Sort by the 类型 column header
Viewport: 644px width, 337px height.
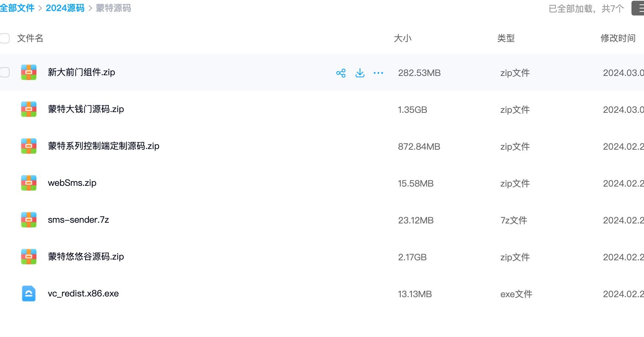506,38
